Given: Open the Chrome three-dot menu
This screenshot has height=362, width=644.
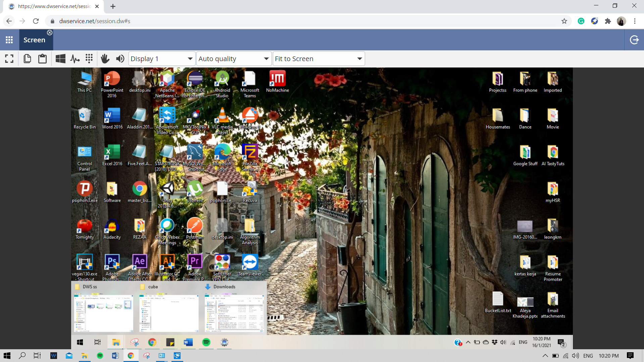Looking at the screenshot, I should pyautogui.click(x=635, y=21).
